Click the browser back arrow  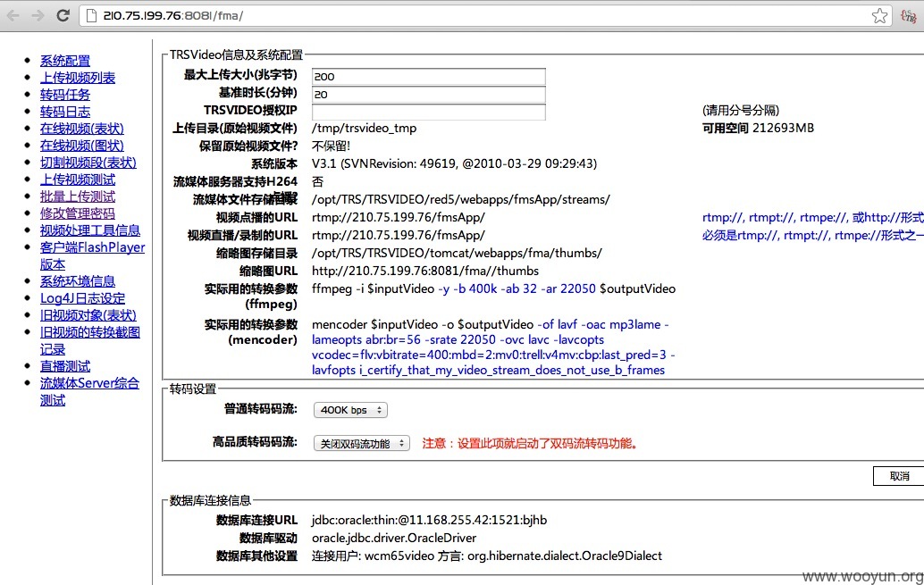13,16
